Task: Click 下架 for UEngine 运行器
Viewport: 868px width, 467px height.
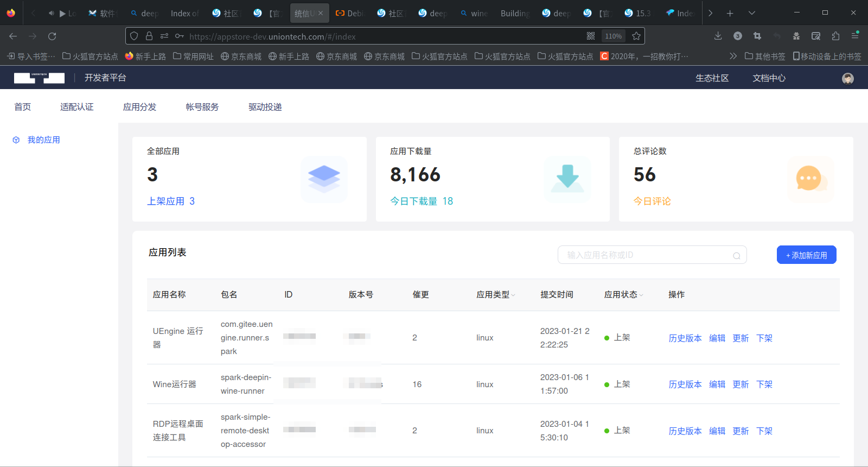Action: pos(764,338)
